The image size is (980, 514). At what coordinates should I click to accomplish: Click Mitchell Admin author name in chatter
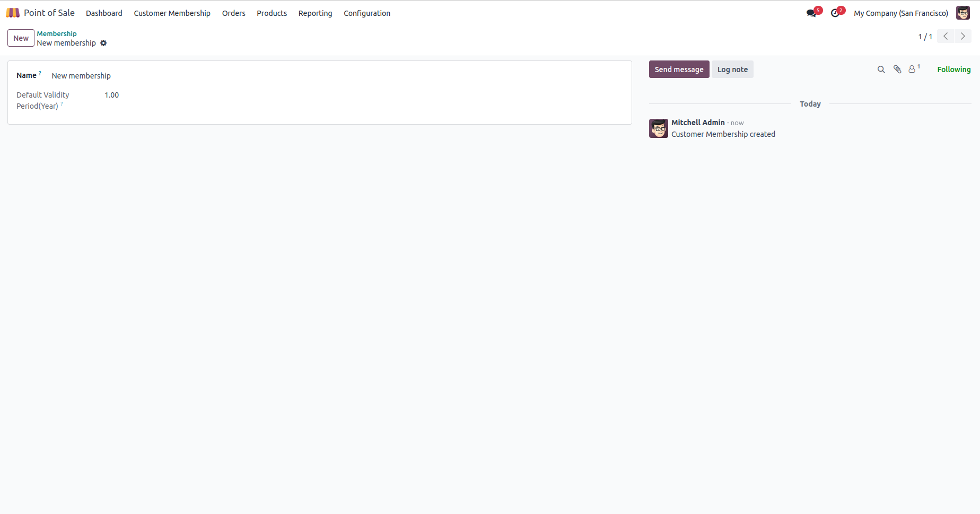[698, 123]
